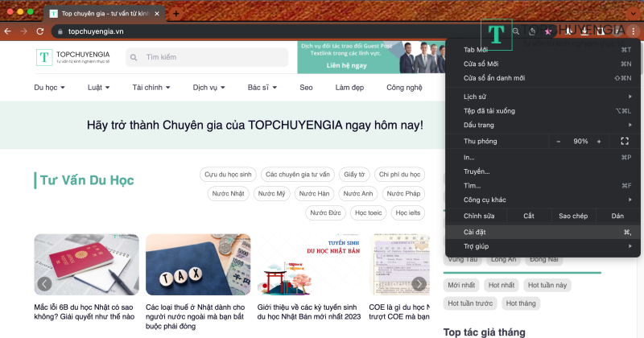Click TOPCHUYENGIA logo in site header
This screenshot has width=644, height=338.
[x=74, y=57]
